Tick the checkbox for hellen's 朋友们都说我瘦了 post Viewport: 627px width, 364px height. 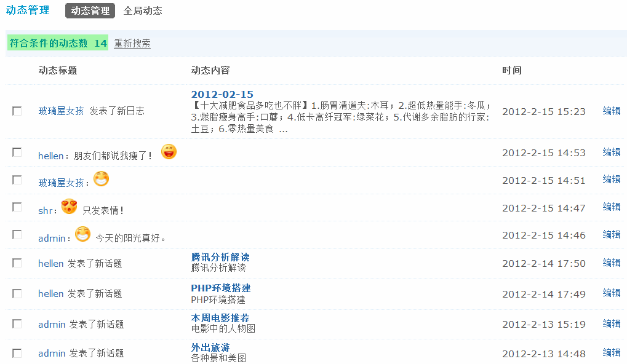click(17, 152)
